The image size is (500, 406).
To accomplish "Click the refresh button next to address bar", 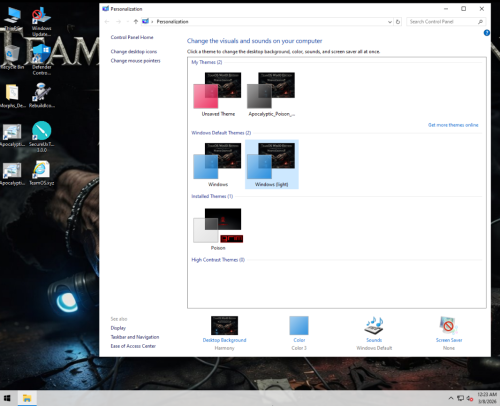I will (398, 22).
